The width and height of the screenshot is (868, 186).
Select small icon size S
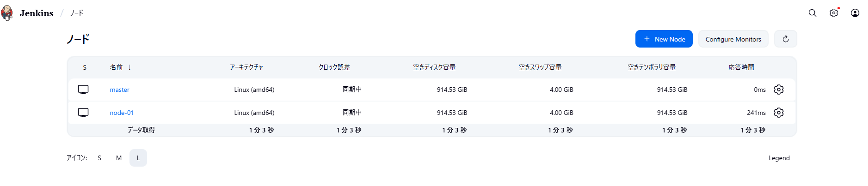point(99,158)
